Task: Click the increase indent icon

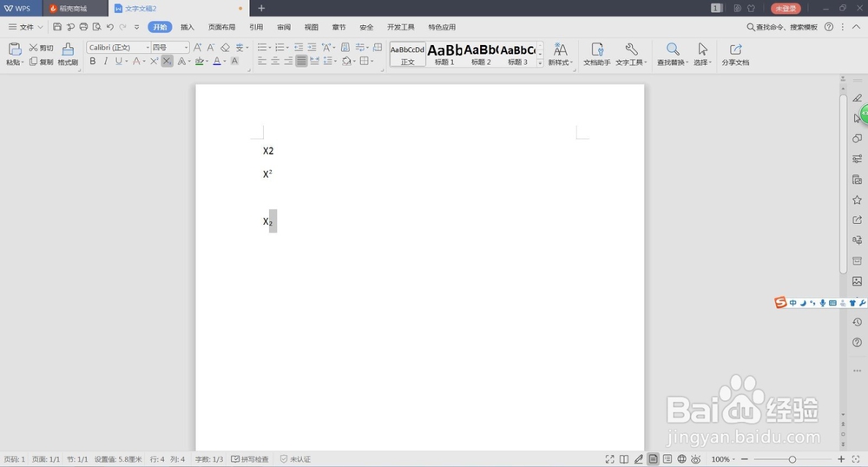Action: (312, 48)
